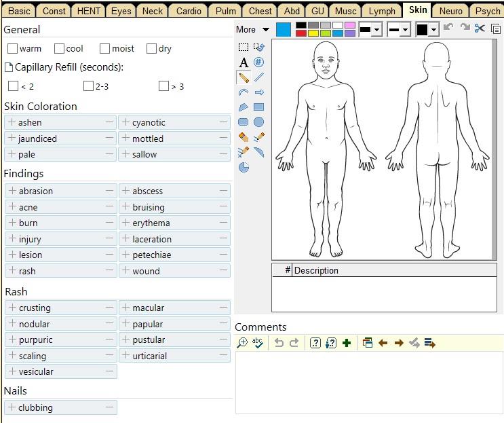This screenshot has height=423, width=504.
Task: Mark bruising as a negative finding
Action: pyautogui.click(x=223, y=207)
